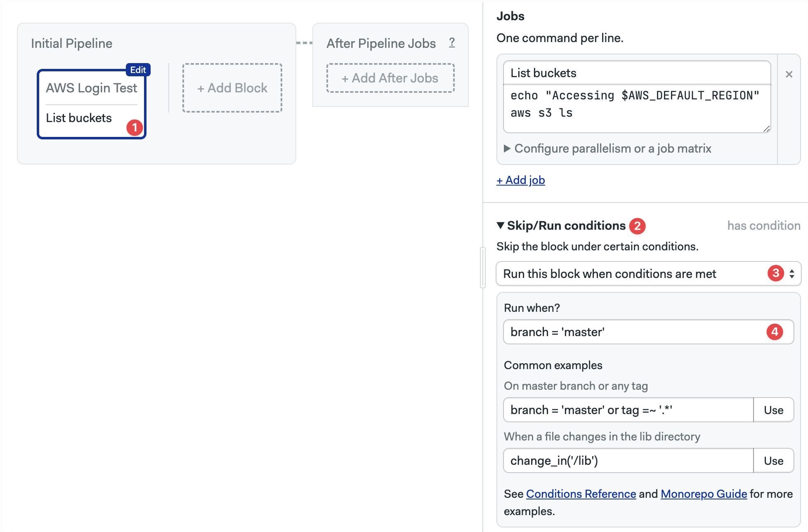808x532 pixels.
Task: Click red marker 1 on List buckets
Action: coord(135,127)
